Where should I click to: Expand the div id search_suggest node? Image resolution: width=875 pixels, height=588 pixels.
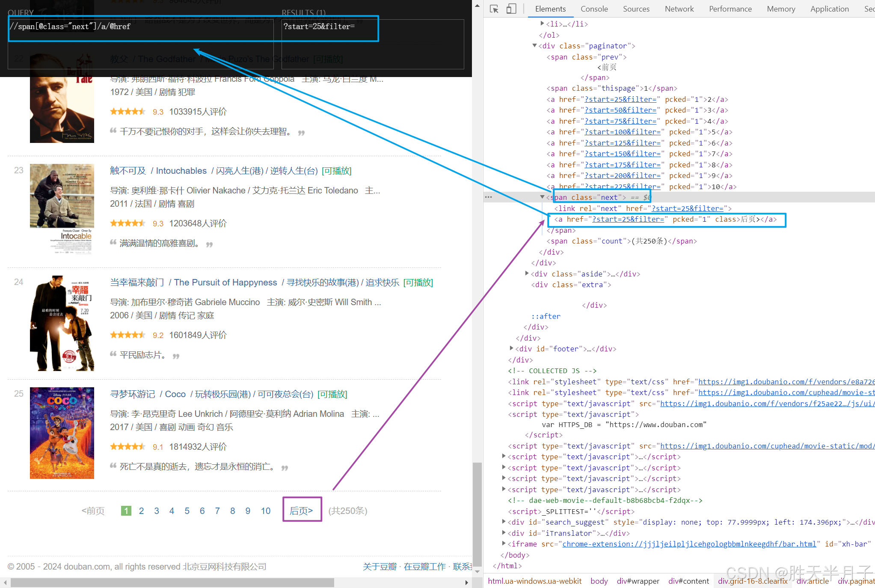pyautogui.click(x=504, y=522)
